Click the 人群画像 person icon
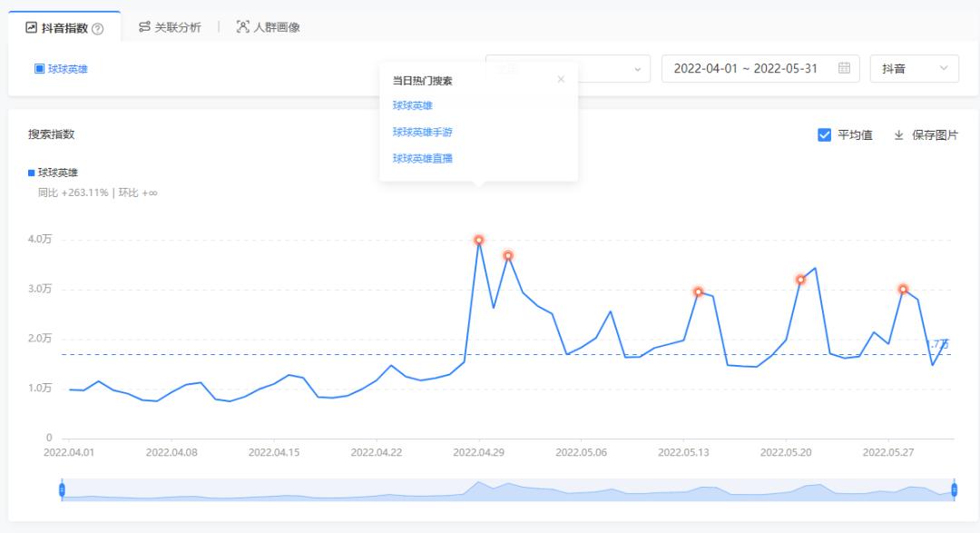The width and height of the screenshot is (980, 533). pos(242,27)
